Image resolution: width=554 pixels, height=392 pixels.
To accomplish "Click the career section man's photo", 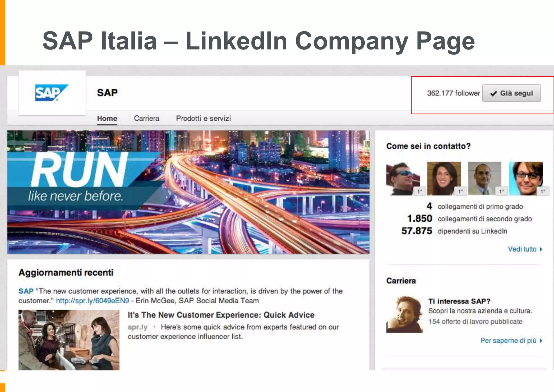I will tap(404, 314).
